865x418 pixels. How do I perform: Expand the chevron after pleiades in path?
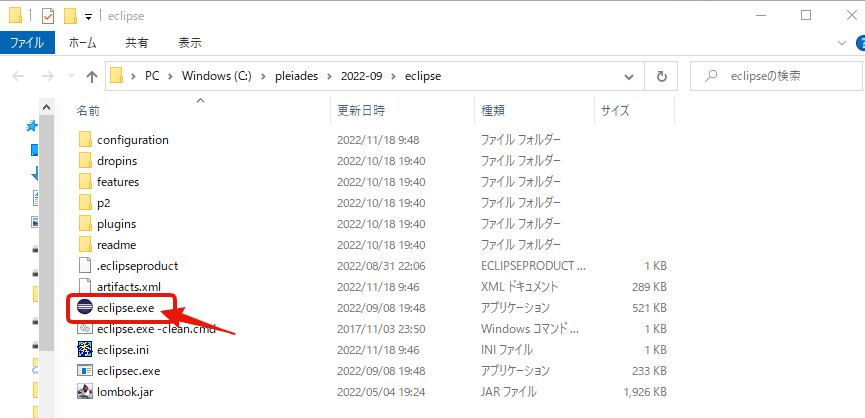click(330, 76)
